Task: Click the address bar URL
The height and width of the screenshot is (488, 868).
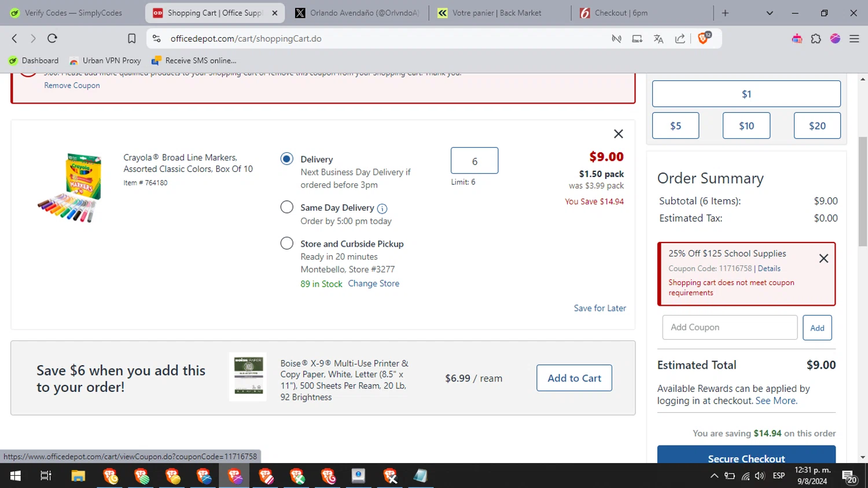Action: (246, 39)
